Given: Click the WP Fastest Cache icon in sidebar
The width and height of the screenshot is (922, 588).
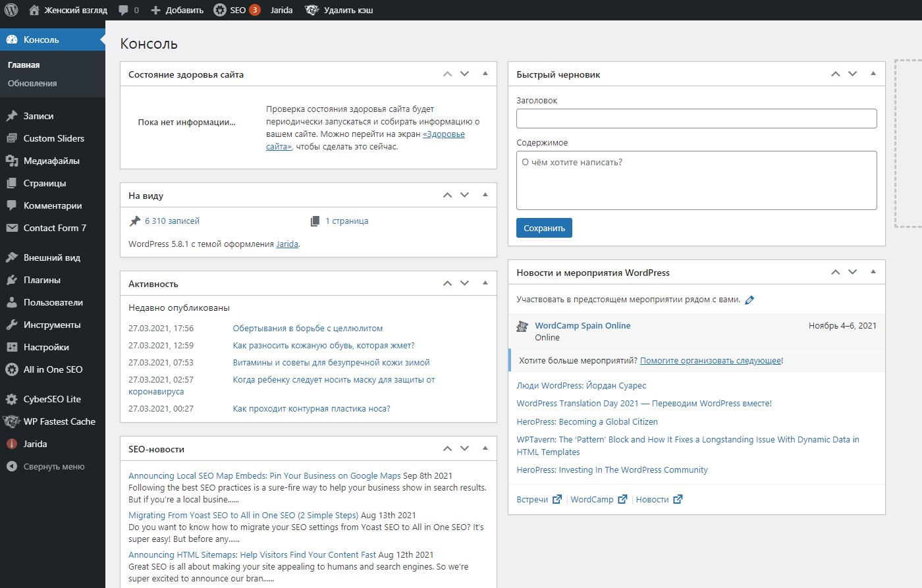Looking at the screenshot, I should (x=12, y=421).
